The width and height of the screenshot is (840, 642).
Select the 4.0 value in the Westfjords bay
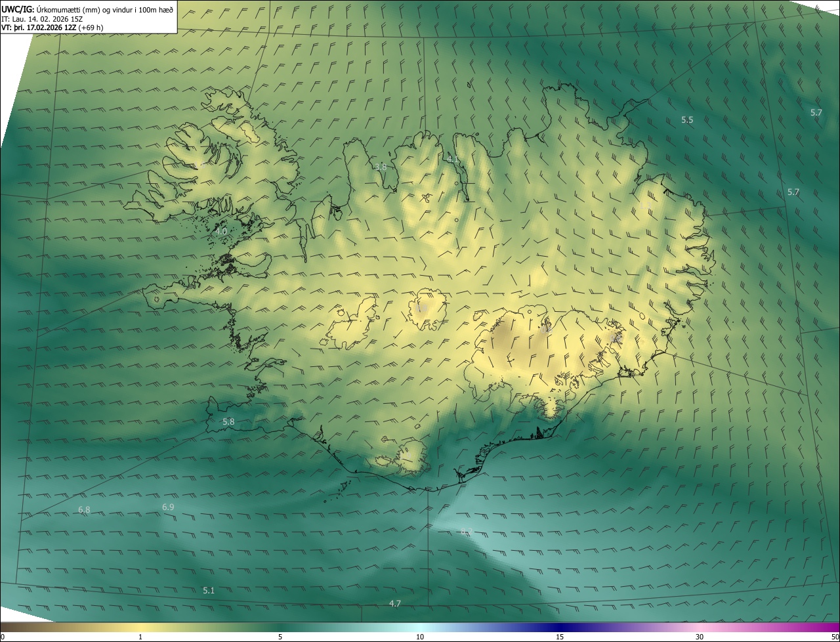point(221,232)
